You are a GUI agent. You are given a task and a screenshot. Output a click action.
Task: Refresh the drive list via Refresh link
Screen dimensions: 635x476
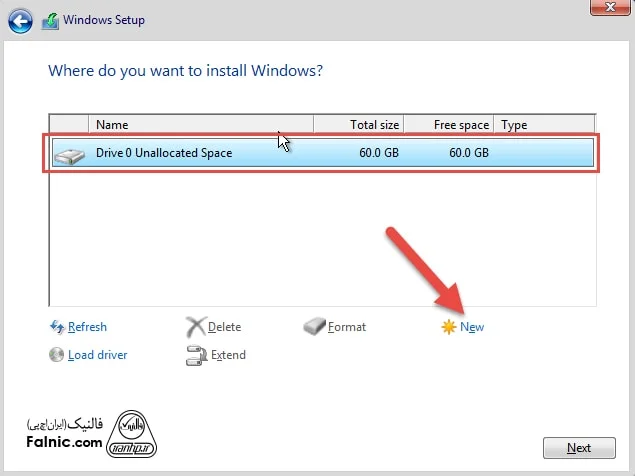(x=87, y=327)
